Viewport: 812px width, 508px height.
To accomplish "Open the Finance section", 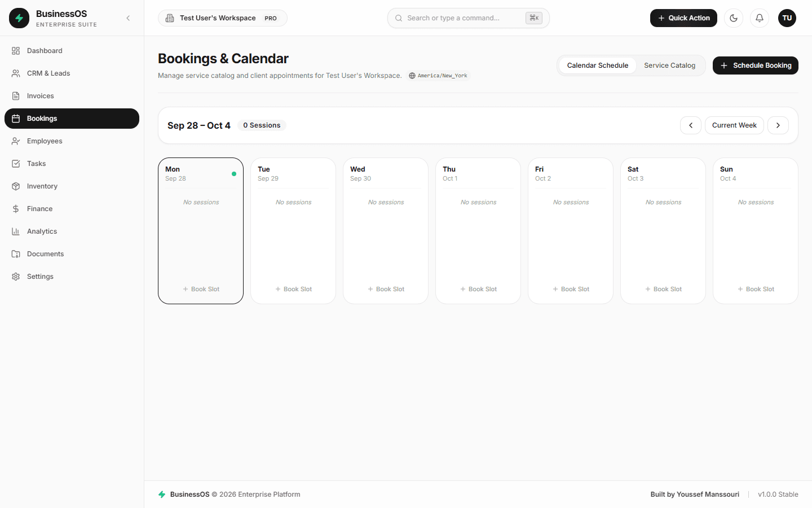I will click(x=72, y=209).
